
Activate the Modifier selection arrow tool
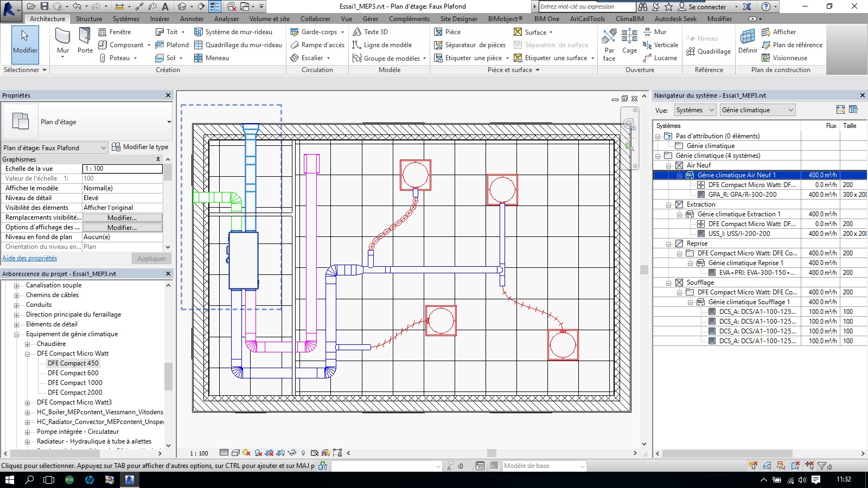(x=25, y=41)
